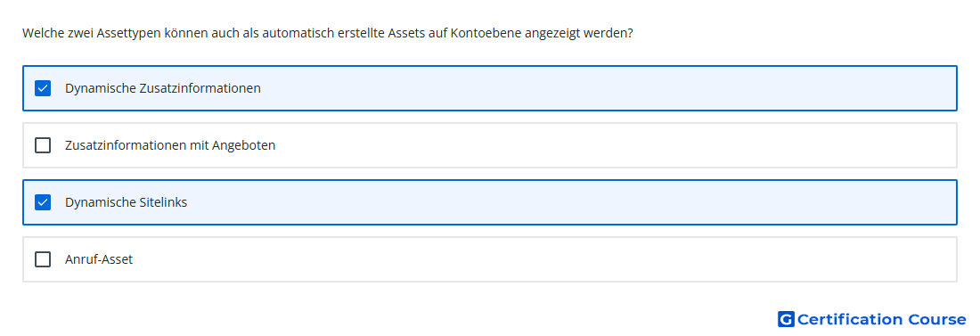Click the checkmark icon beside Dynamische Zusatzinformationen
Viewport: 980px width, 336px height.
[x=43, y=88]
